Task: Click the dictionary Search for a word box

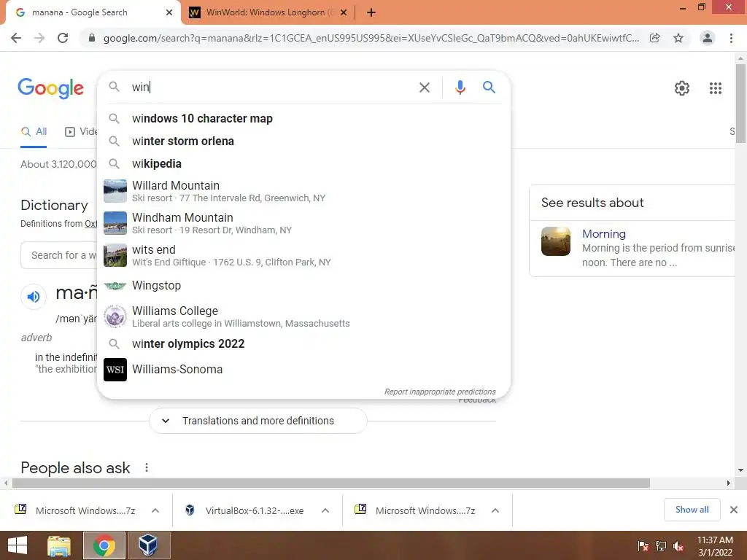Action: coord(60,255)
